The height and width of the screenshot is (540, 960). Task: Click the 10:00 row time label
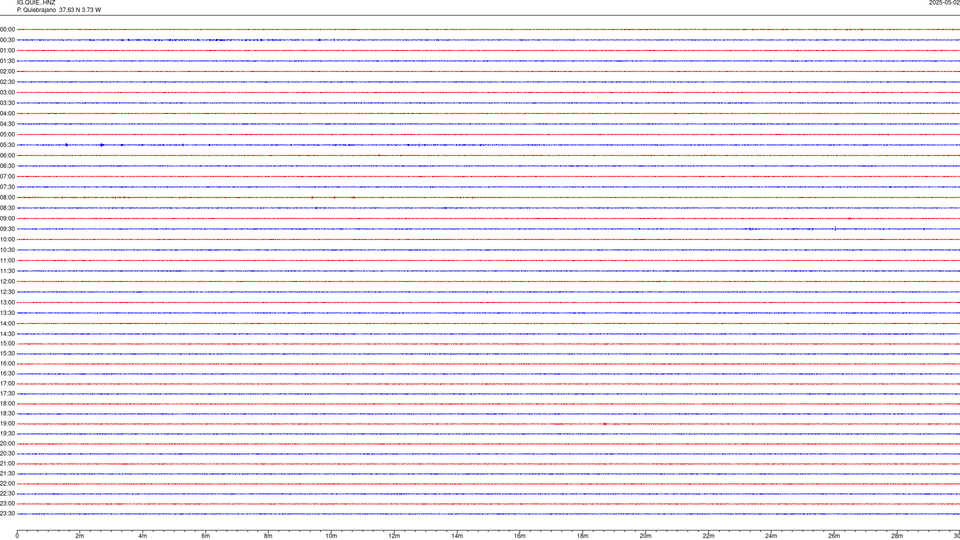[x=7, y=239]
